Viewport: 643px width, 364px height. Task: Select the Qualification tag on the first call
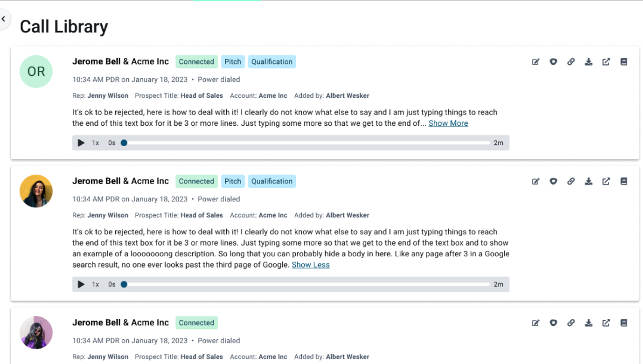(272, 62)
